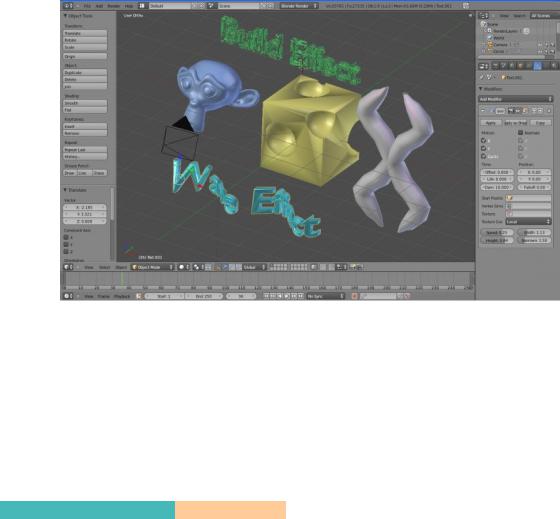Switch to the World properties tab icon
This screenshot has height=519, width=560.
click(x=512, y=66)
